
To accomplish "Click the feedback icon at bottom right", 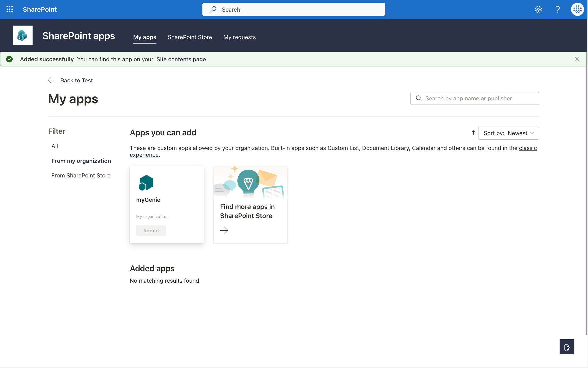I will pos(567,347).
